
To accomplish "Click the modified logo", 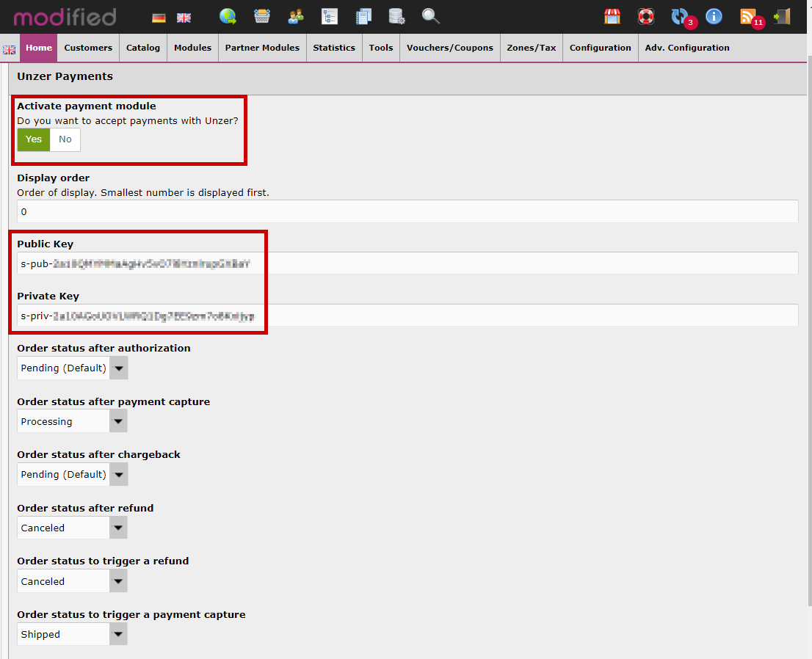I will point(65,17).
